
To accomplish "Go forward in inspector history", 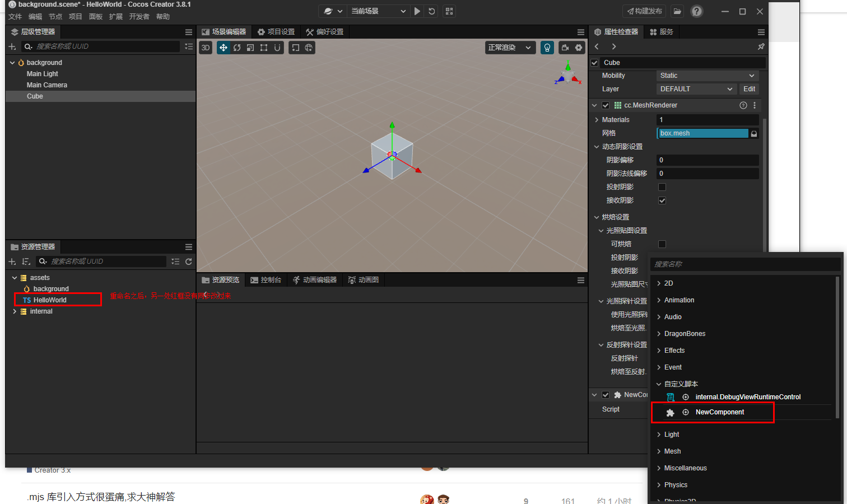I will point(614,46).
